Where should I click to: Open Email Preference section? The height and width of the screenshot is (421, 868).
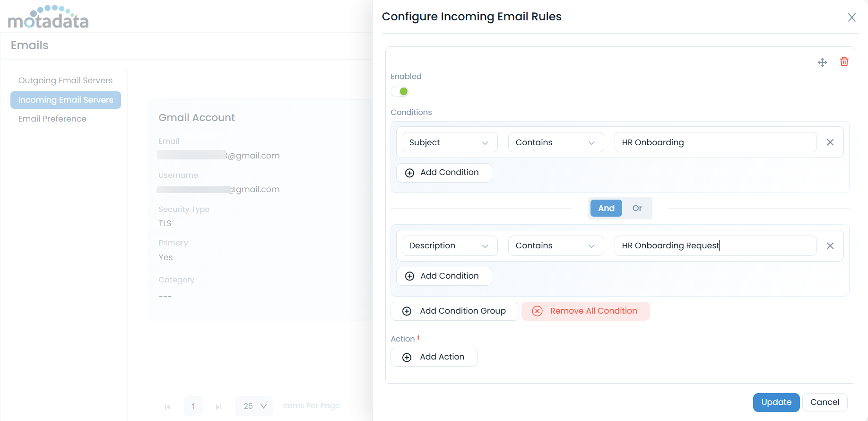point(52,119)
